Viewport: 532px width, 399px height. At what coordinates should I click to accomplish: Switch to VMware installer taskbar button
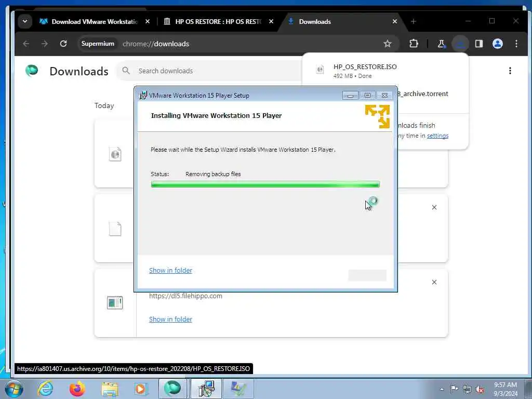pyautogui.click(x=206, y=389)
